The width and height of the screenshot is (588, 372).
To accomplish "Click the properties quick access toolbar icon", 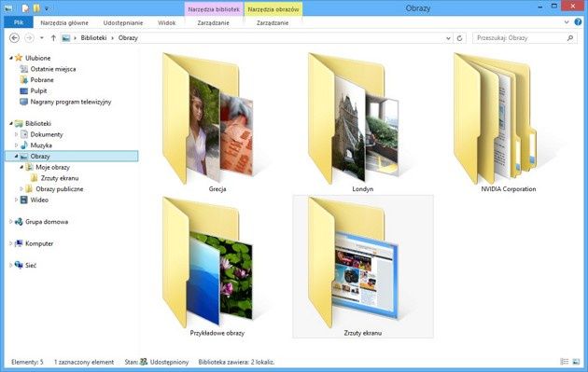I will tap(25, 7).
